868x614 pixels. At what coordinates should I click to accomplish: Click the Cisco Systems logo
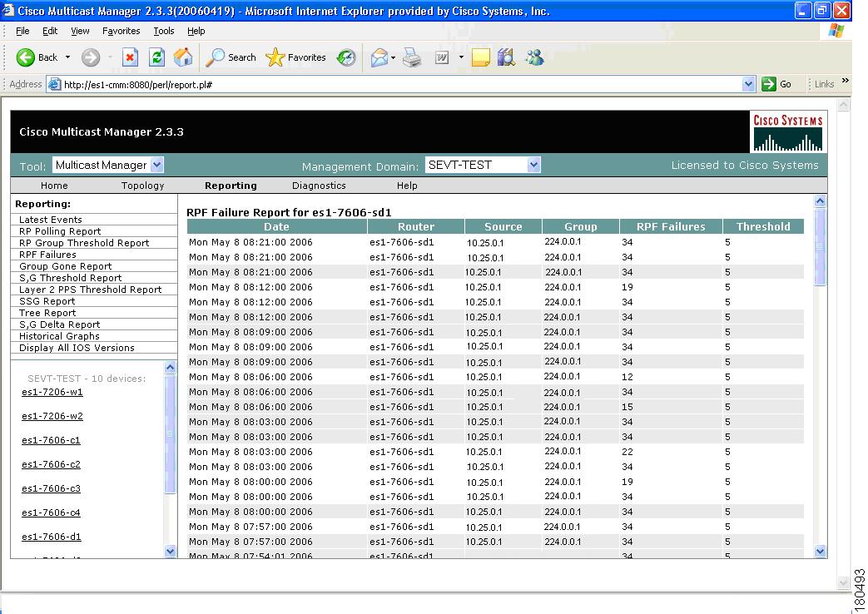coord(788,131)
